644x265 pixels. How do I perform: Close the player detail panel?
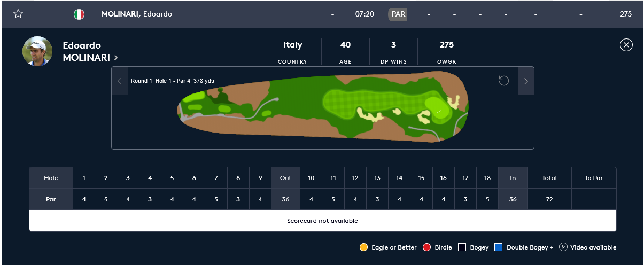coord(626,45)
